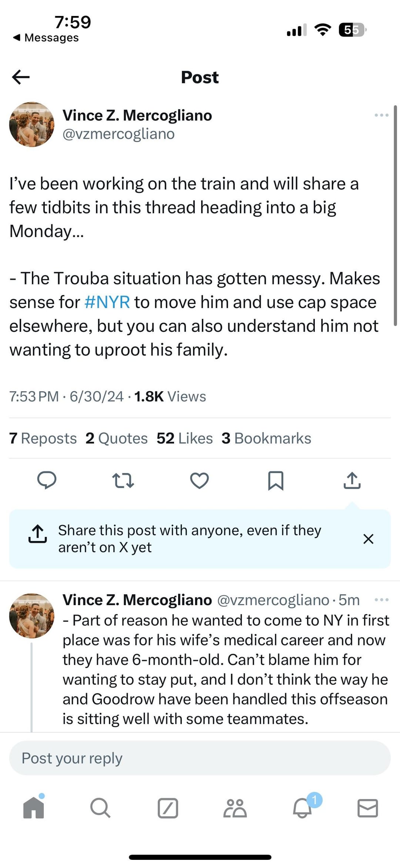Image resolution: width=400 pixels, height=868 pixels.
Task: Open Notifications bell with badge
Action: coord(303,808)
